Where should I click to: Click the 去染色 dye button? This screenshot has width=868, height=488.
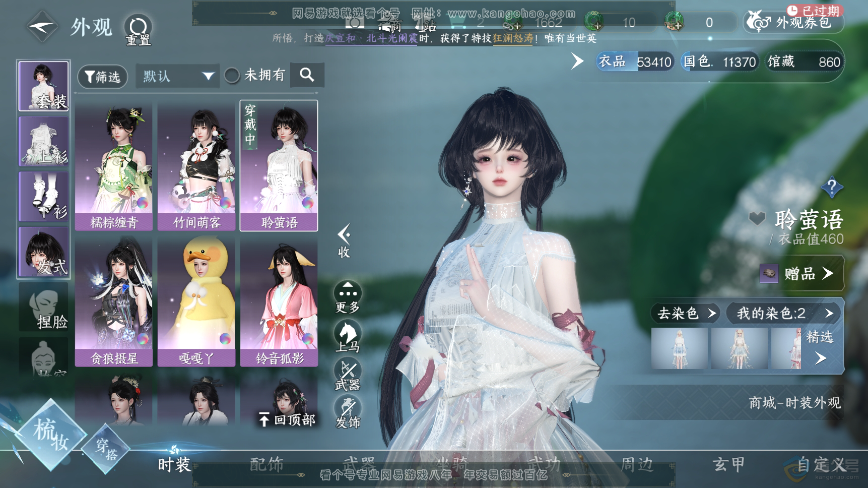[685, 313]
